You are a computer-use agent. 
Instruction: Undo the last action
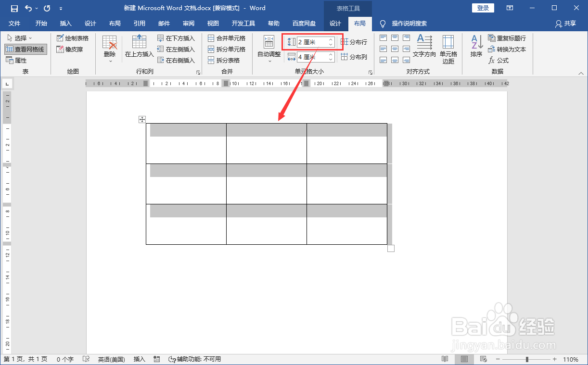pyautogui.click(x=28, y=8)
